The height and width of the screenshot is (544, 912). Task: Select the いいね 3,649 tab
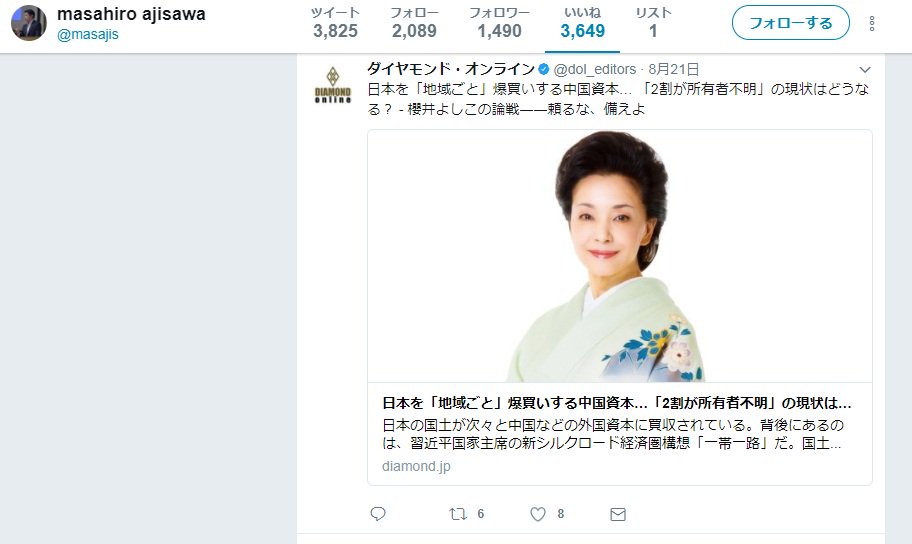(582, 23)
